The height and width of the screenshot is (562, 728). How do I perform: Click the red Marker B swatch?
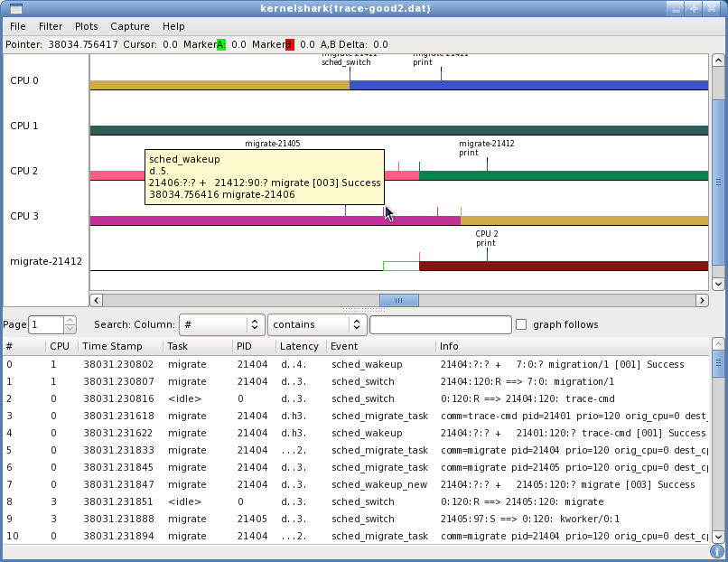point(290,44)
